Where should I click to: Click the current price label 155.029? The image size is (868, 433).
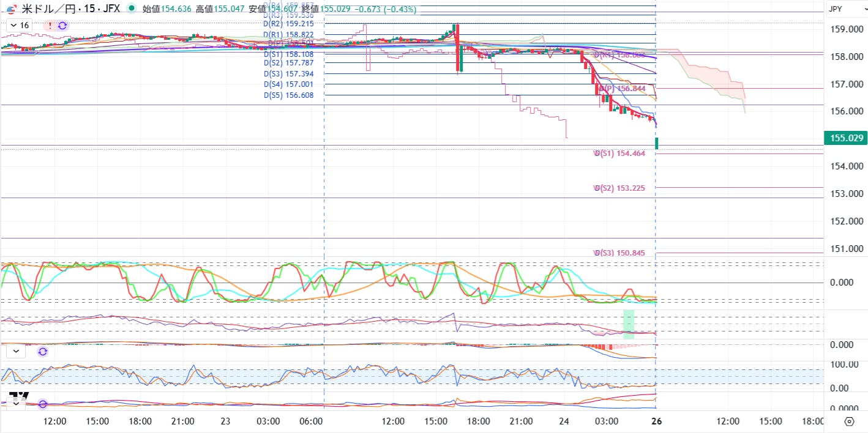845,138
